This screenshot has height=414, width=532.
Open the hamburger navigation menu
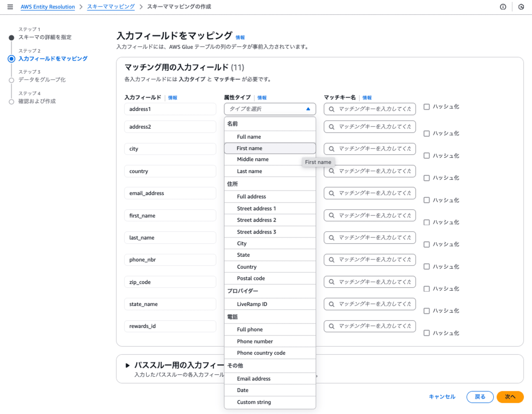pyautogui.click(x=10, y=7)
